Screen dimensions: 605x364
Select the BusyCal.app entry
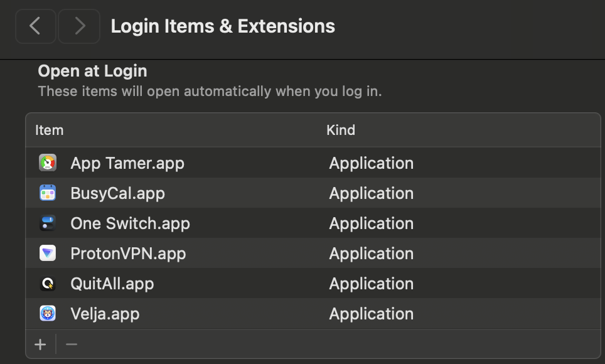pyautogui.click(x=118, y=193)
